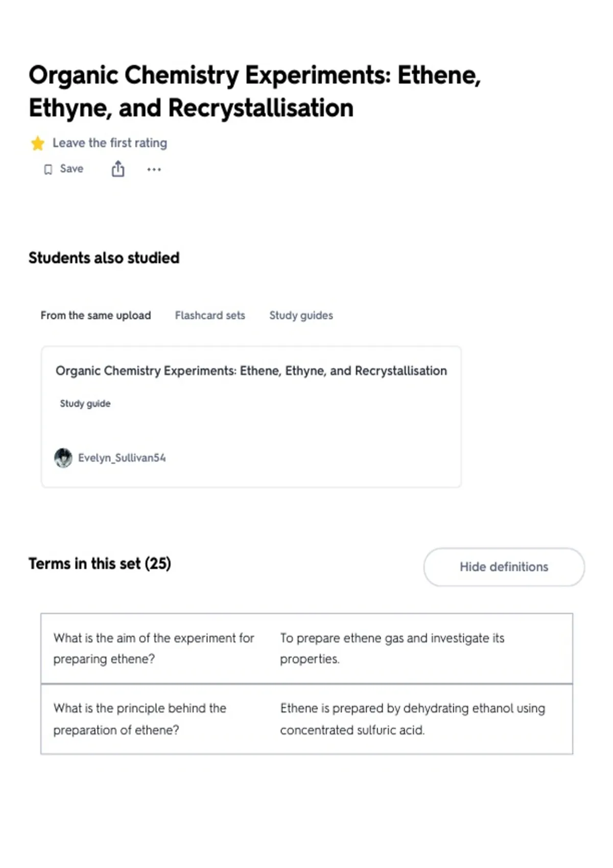Select the 'From the same upload' tab
Image resolution: width=613 pixels, height=868 pixels.
point(96,316)
